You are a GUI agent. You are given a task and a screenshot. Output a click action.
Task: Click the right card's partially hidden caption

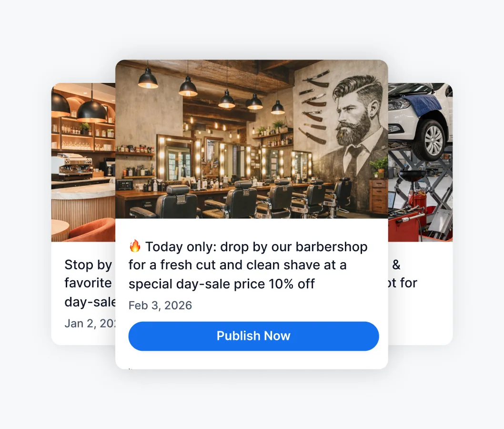click(x=403, y=274)
